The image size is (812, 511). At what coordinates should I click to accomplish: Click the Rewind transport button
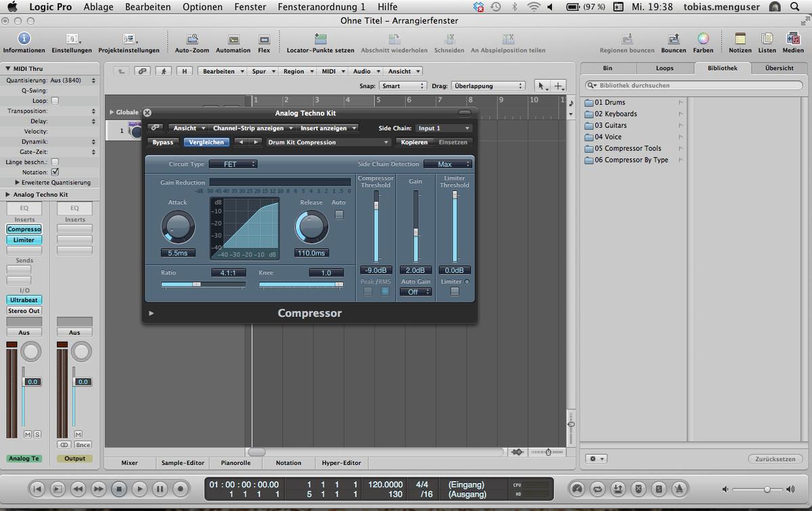coord(78,489)
